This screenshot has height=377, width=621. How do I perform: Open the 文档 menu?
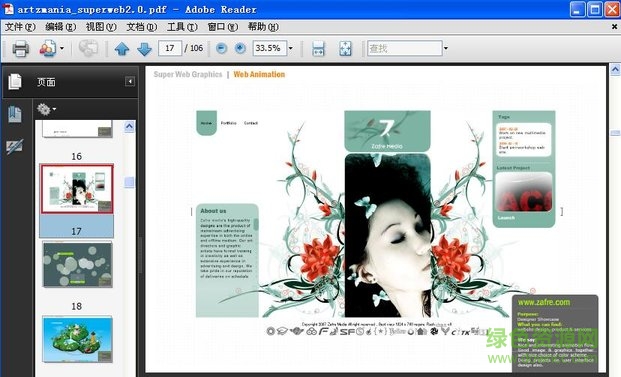[141, 27]
